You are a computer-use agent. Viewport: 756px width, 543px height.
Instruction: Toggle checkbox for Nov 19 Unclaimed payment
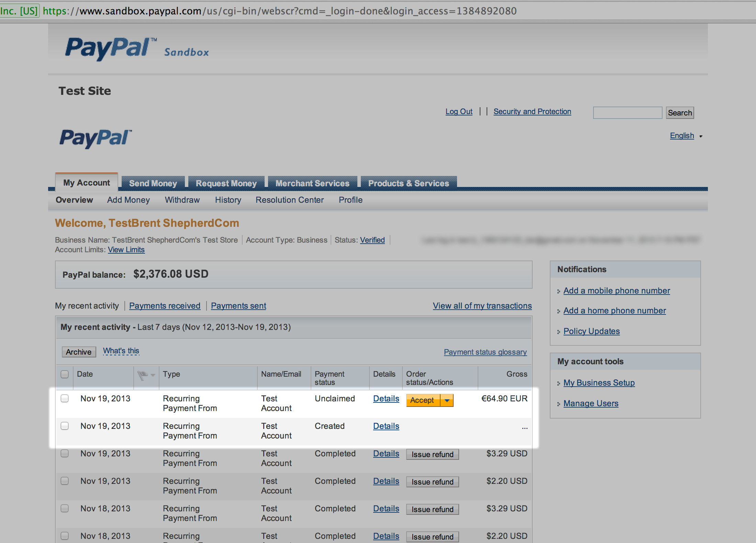[x=65, y=398]
